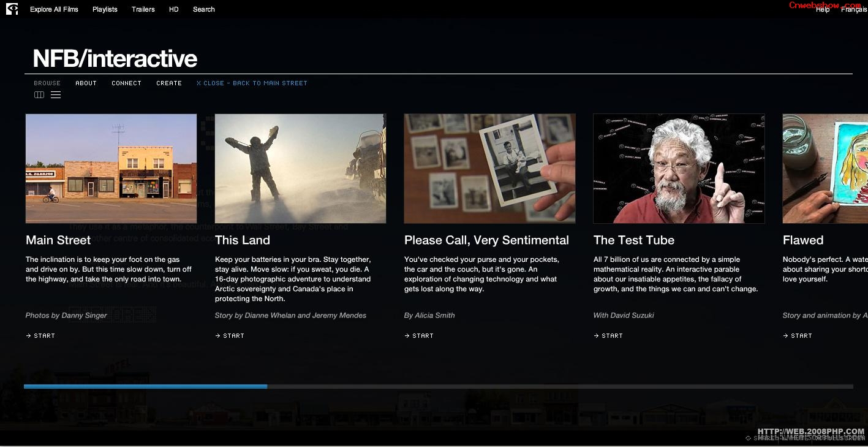Click 'Photos by Danny Singer' credit
The width and height of the screenshot is (868, 447).
pyautogui.click(x=66, y=315)
